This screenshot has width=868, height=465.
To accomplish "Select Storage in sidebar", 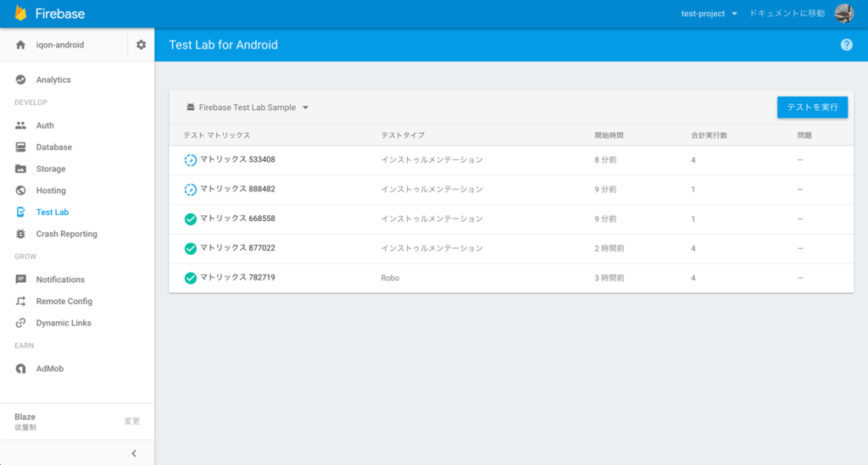I will pos(50,169).
